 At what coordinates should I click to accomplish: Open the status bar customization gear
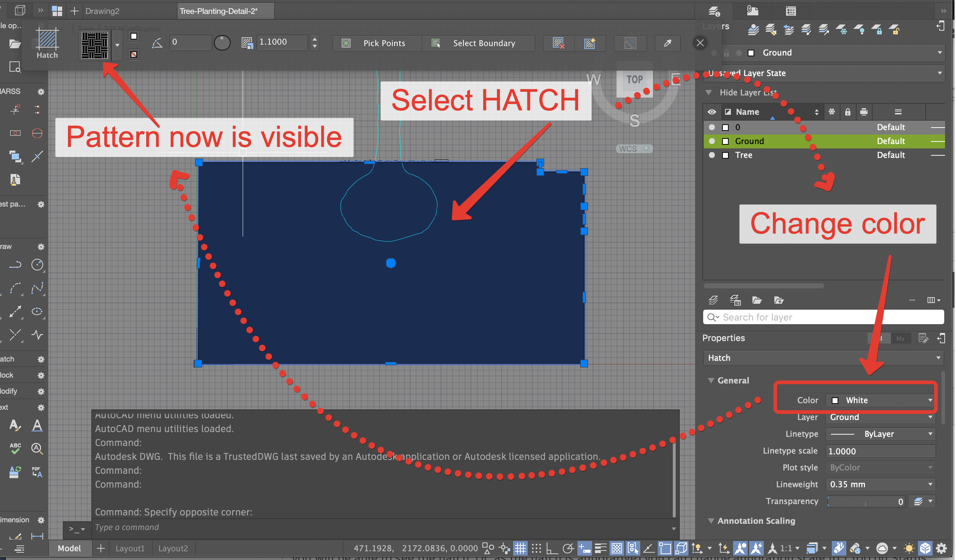942,548
